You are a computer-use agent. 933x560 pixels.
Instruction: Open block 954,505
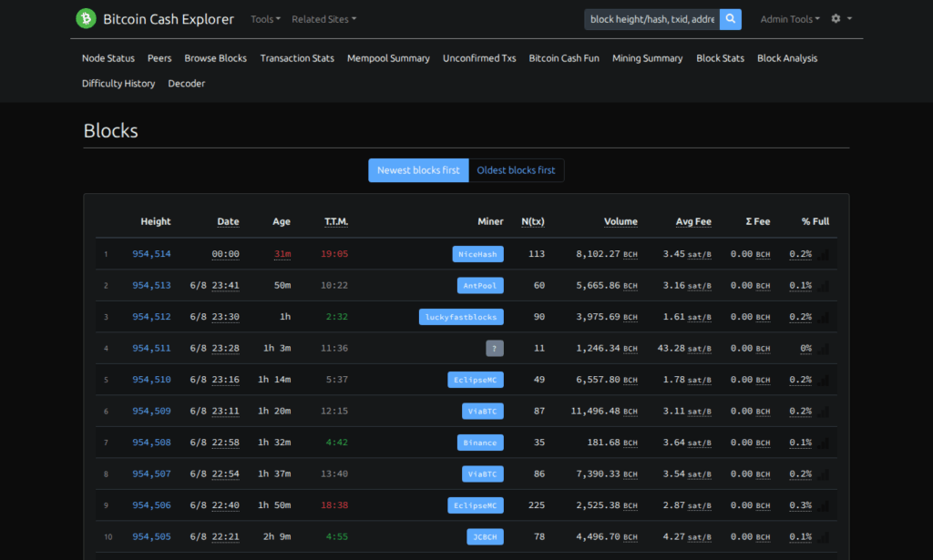click(151, 537)
